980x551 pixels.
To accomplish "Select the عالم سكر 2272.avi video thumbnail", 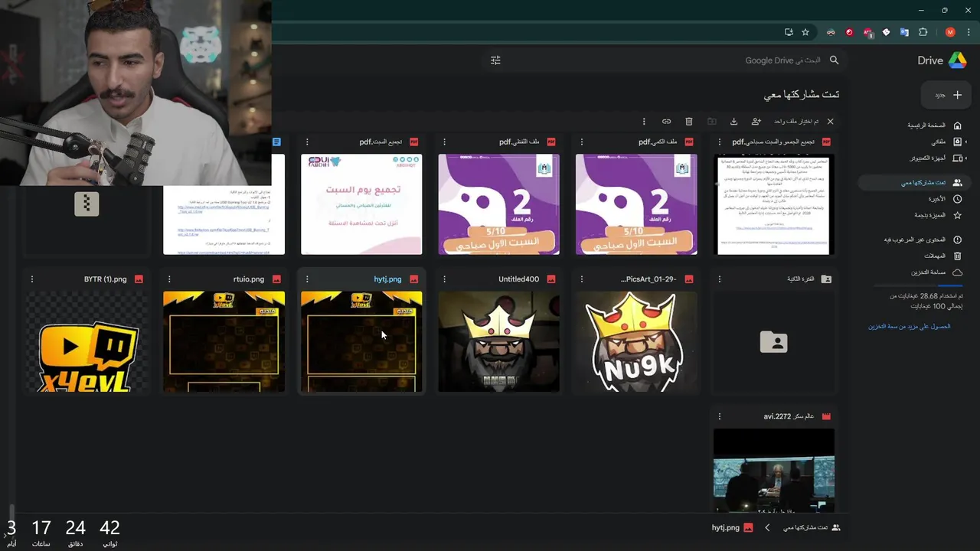I will click(x=774, y=470).
